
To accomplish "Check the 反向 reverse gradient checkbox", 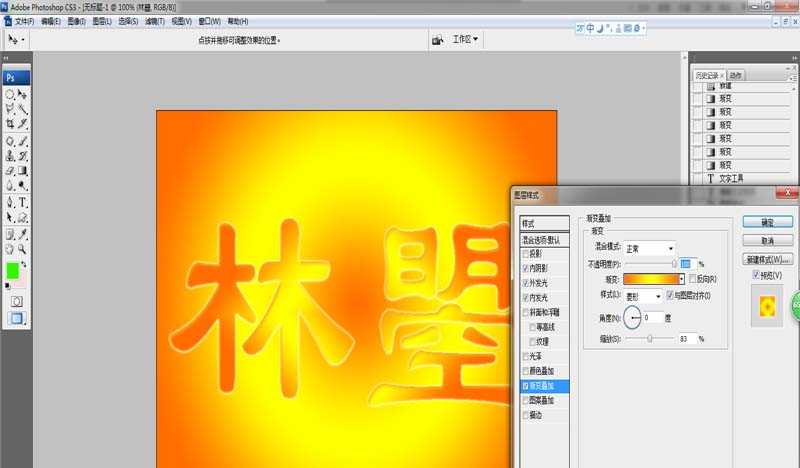I will coord(692,279).
